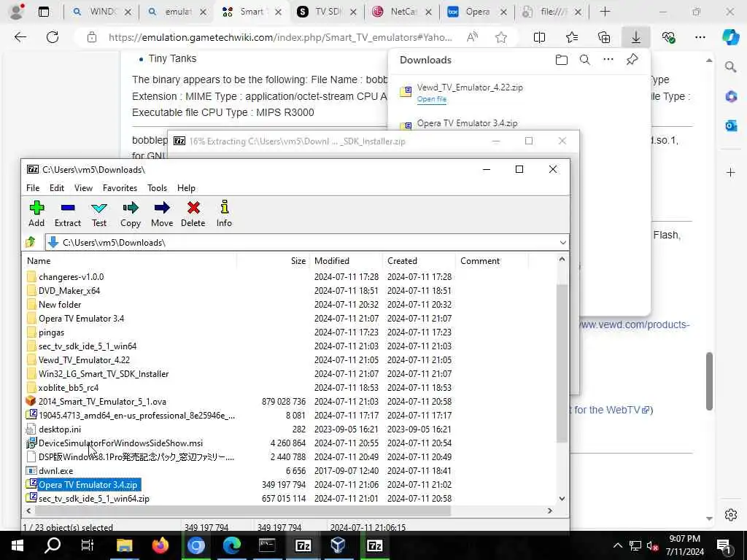Viewport: 747px width, 560px height.
Task: Open the Edge favorites list
Action: pos(572,37)
